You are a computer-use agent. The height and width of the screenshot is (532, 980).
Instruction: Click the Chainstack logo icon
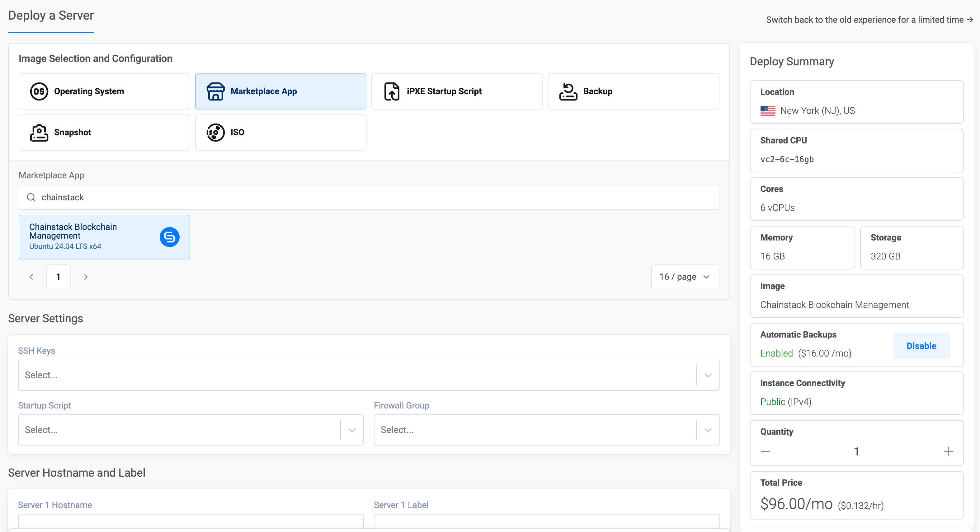coord(169,237)
